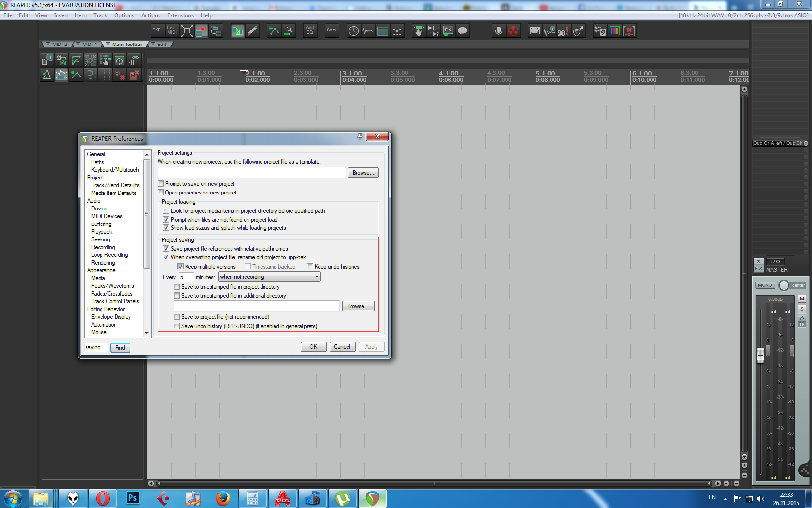Click the eye-over-faders mixer icon
Image resolution: width=812 pixels, height=508 pixels.
pos(134,60)
